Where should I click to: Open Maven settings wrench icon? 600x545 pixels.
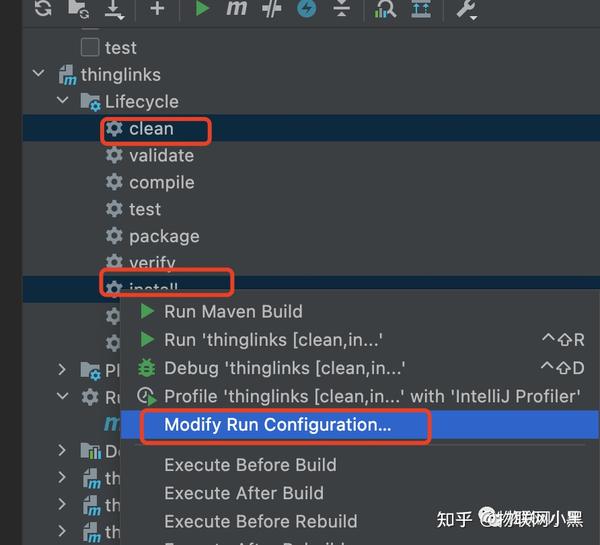point(466,10)
